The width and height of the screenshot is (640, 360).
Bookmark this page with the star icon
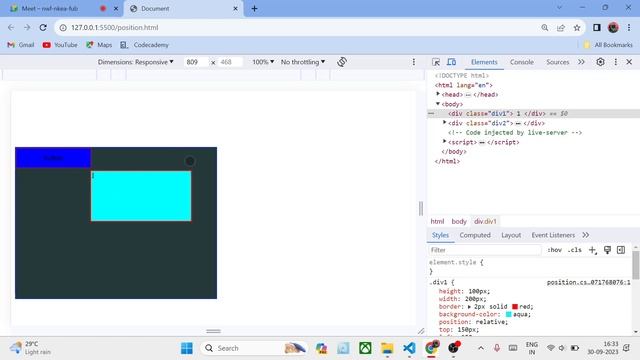pos(577,27)
